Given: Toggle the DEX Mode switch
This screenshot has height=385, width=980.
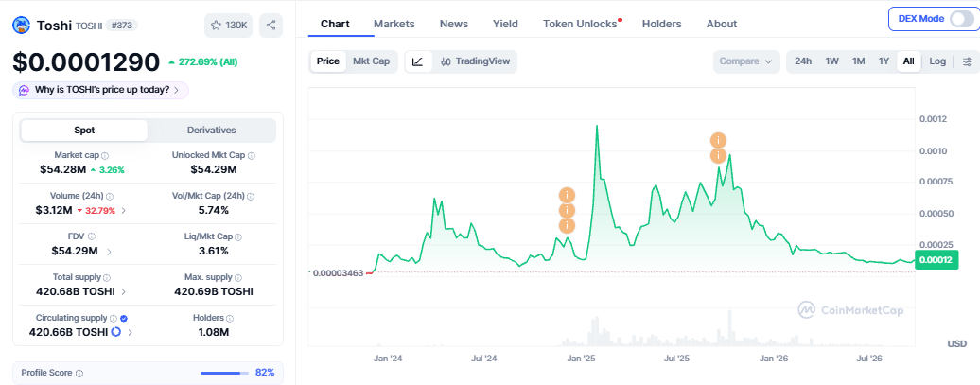Looking at the screenshot, I should 961,19.
